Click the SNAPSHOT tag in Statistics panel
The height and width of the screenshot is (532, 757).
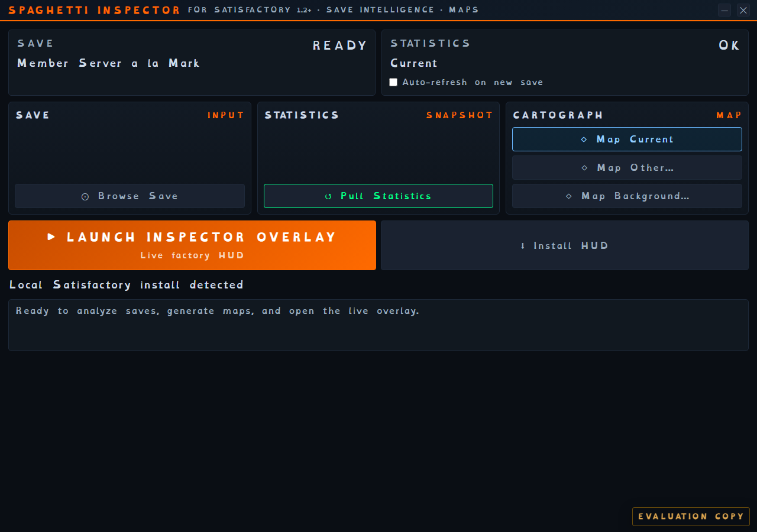(x=460, y=115)
